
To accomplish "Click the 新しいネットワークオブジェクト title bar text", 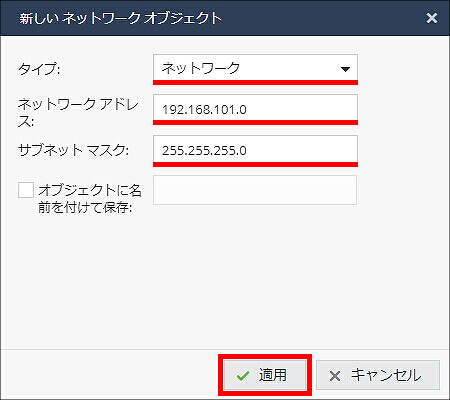I will [x=120, y=18].
